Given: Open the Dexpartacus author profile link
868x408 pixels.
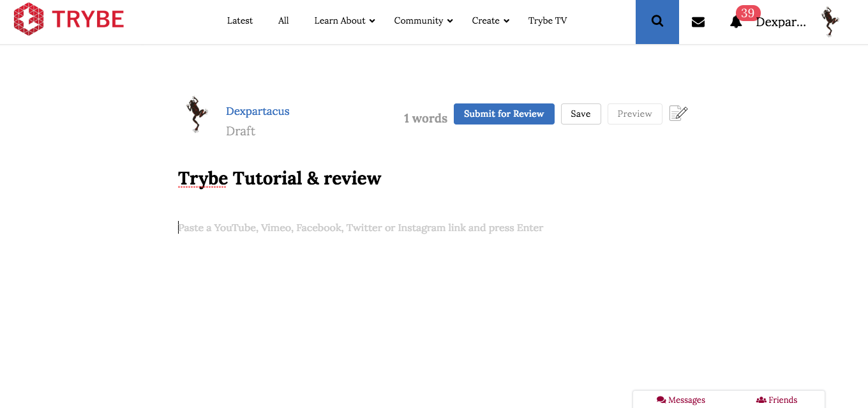Looking at the screenshot, I should [x=258, y=111].
